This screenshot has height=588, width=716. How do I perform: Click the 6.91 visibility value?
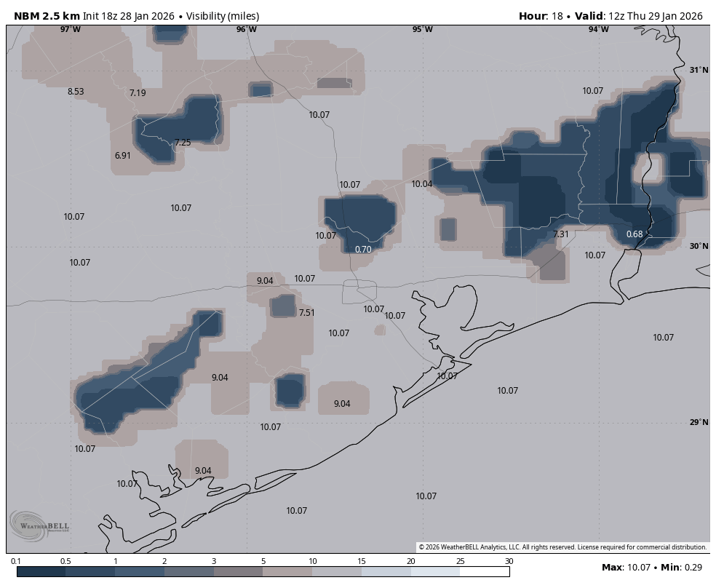pyautogui.click(x=123, y=156)
